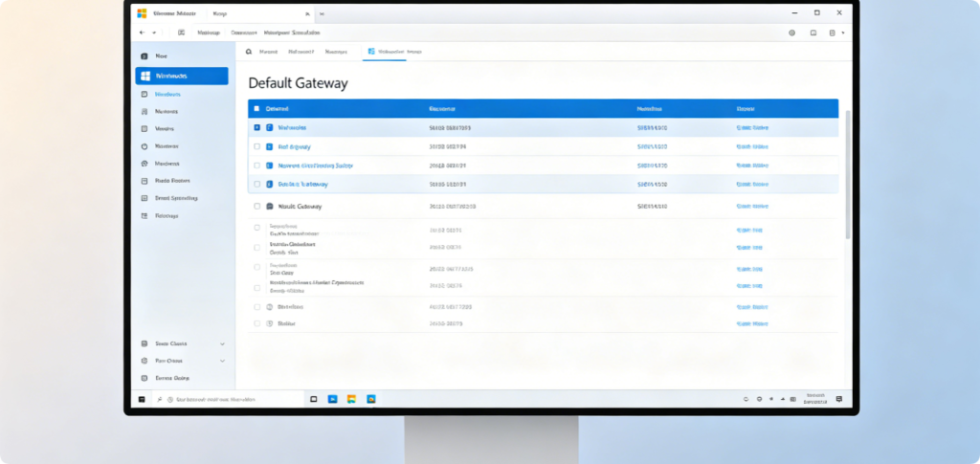Click the blue file icon in the third table row

[269, 166]
